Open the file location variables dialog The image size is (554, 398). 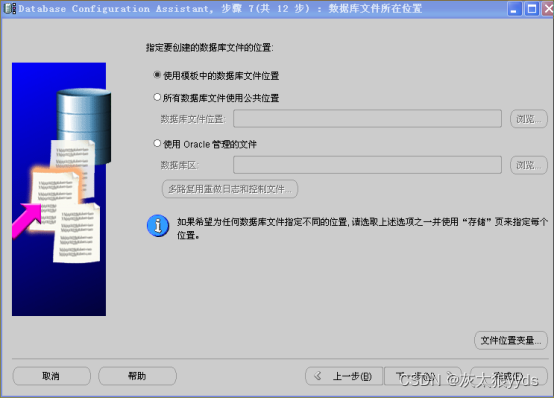coord(511,340)
